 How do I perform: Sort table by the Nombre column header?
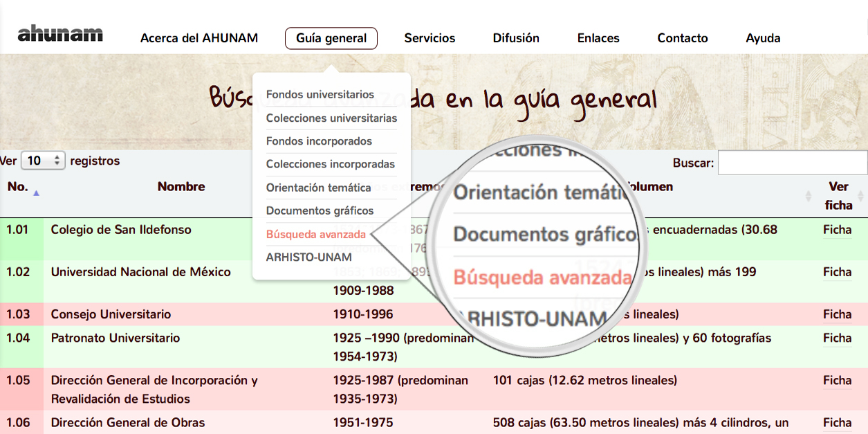[x=181, y=187]
